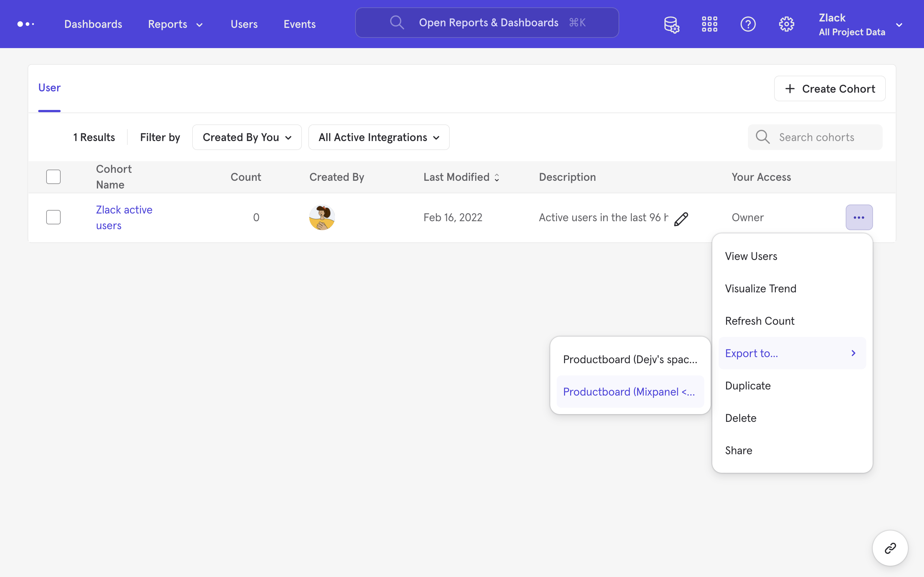Click inside the Search cohorts field

pyautogui.click(x=817, y=137)
